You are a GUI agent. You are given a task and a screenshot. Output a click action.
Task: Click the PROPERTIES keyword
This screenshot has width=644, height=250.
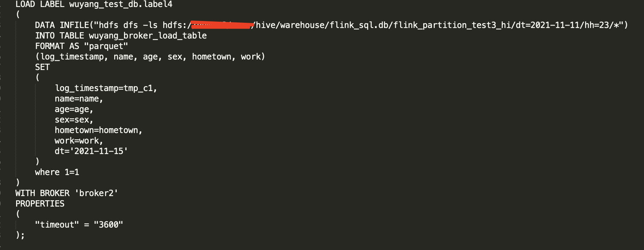(x=40, y=204)
